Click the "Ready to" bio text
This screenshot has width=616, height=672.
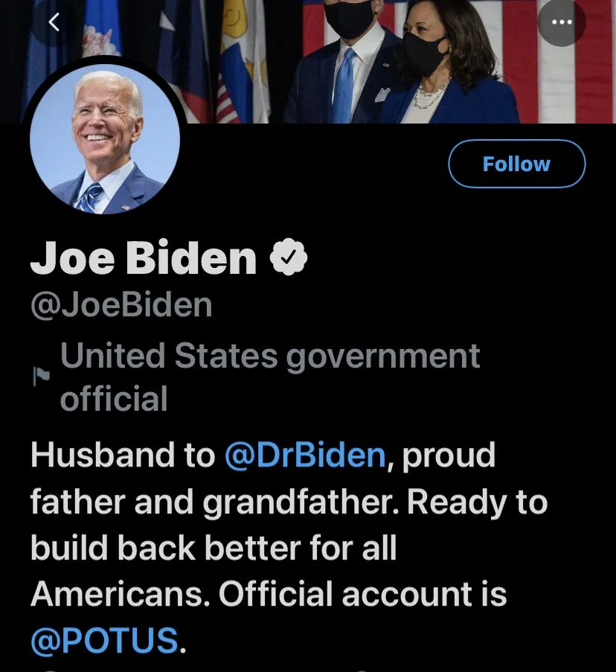click(477, 502)
